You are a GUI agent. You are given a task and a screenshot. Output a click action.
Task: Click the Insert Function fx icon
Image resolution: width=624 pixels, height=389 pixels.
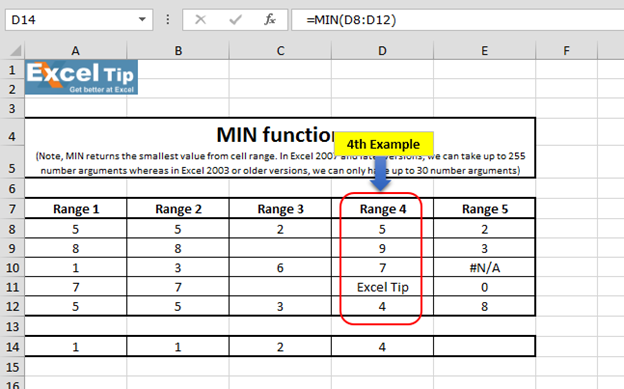point(270,20)
